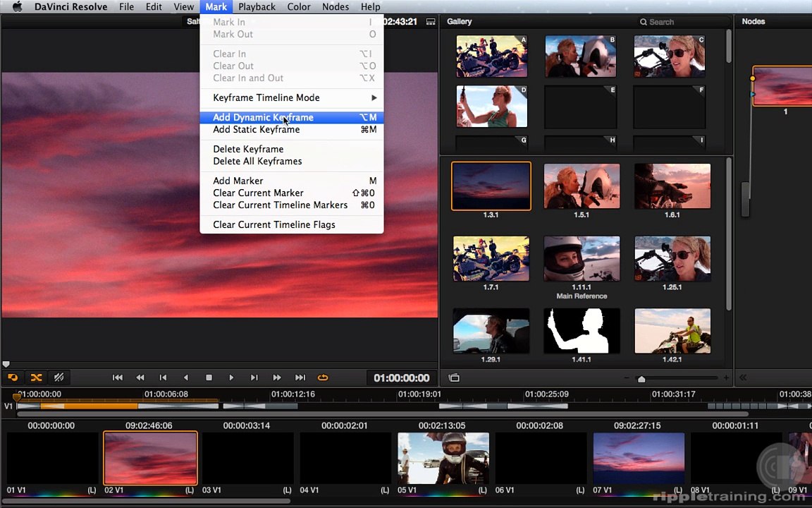The image size is (812, 508).
Task: Select album still C thumbnail
Action: [x=669, y=56]
